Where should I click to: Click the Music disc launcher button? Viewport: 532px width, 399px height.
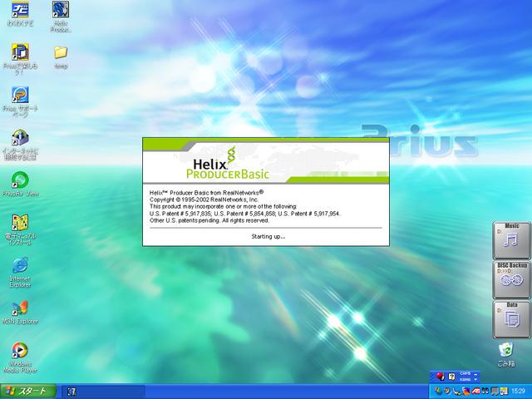tap(511, 239)
